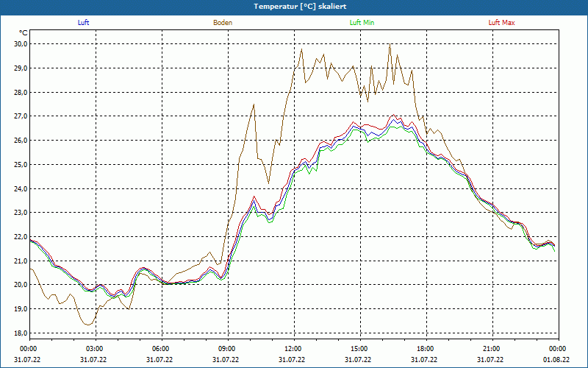Screen dimensions: 588x368
Task: Click the 21,0 y-axis label
Action: click(21, 261)
